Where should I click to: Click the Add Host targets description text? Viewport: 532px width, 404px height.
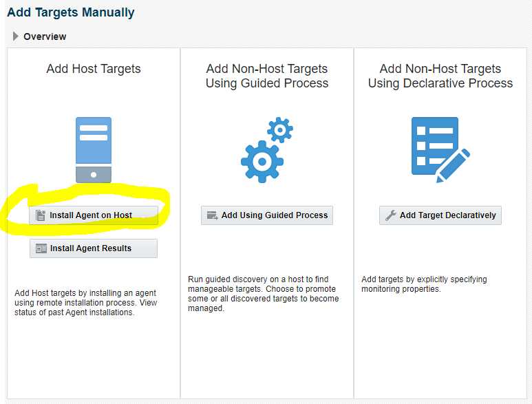86,303
